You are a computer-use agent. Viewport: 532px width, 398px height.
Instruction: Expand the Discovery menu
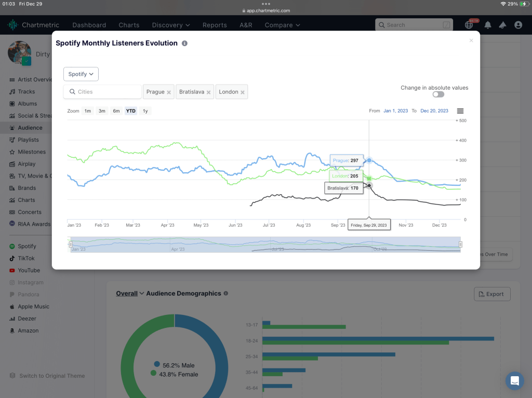point(170,25)
